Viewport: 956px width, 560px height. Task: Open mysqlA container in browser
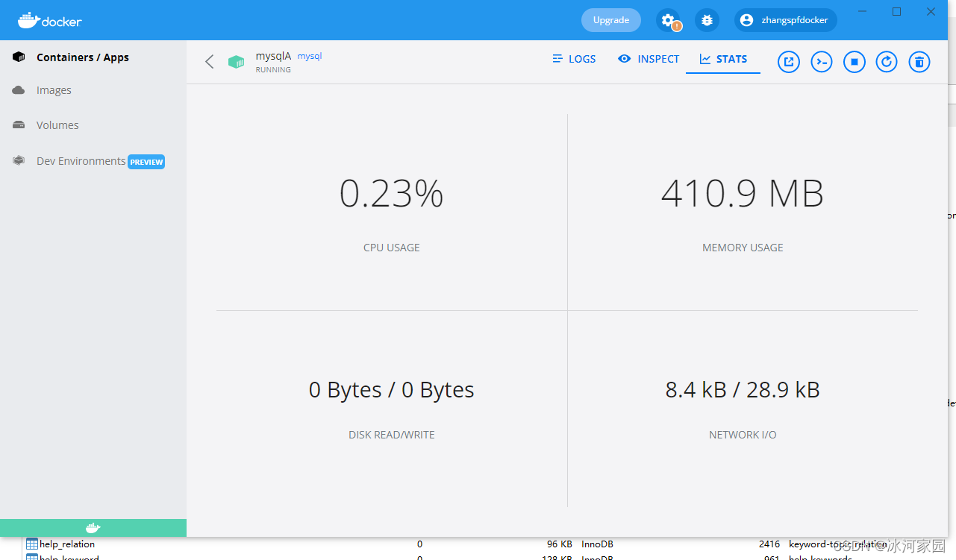(789, 61)
